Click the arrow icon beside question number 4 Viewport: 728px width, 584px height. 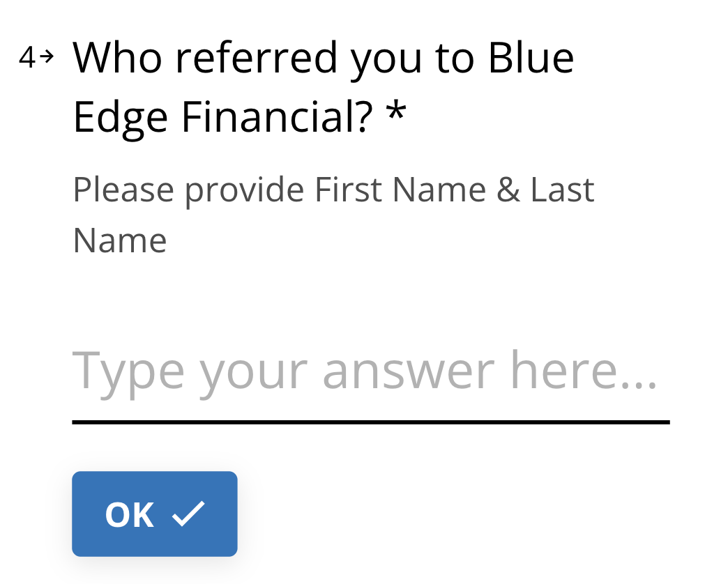47,56
